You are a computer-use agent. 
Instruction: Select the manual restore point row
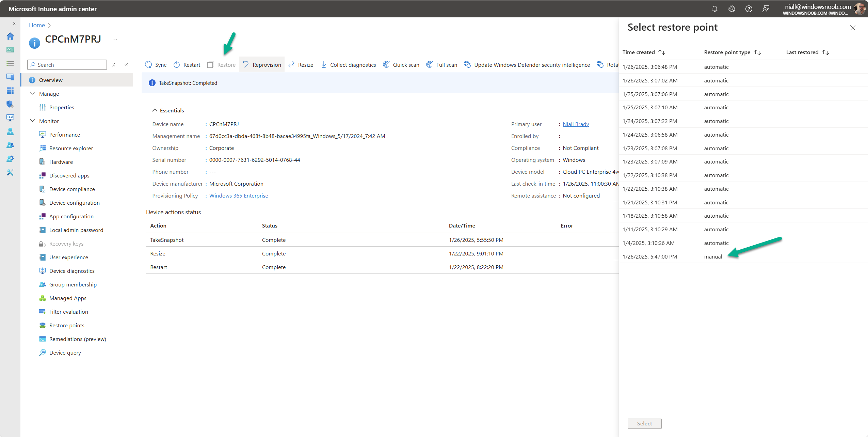pos(744,256)
